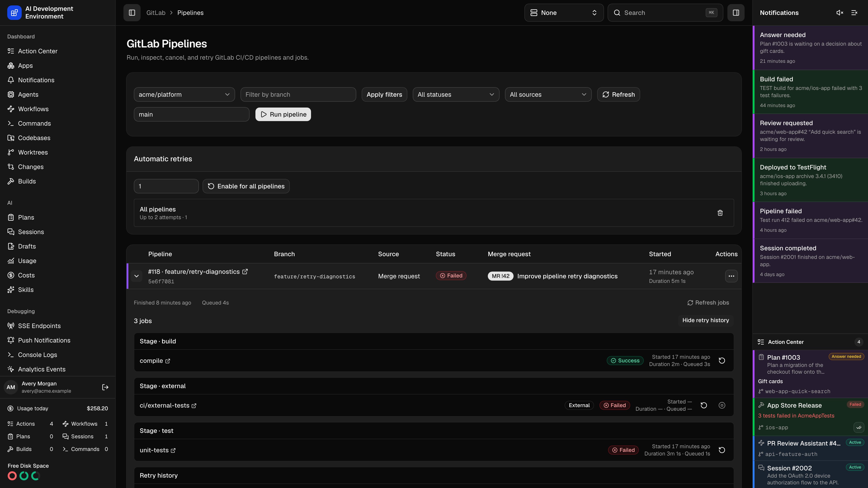Viewport: 868px width, 488px height.
Task: Click the red Free Disk Space ring
Action: click(x=12, y=476)
